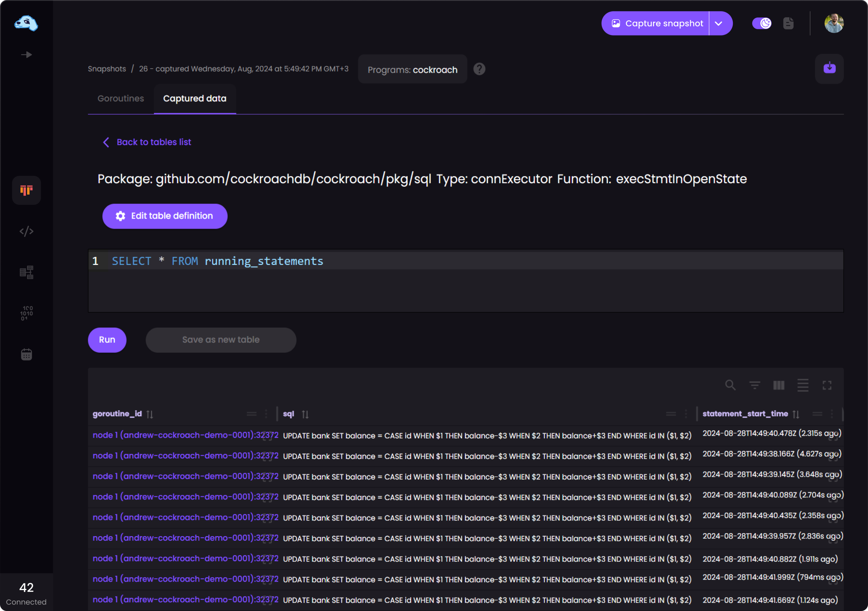The image size is (868, 611).
Task: Open goroutine link in the 2.704s ago row
Action: coord(185,497)
